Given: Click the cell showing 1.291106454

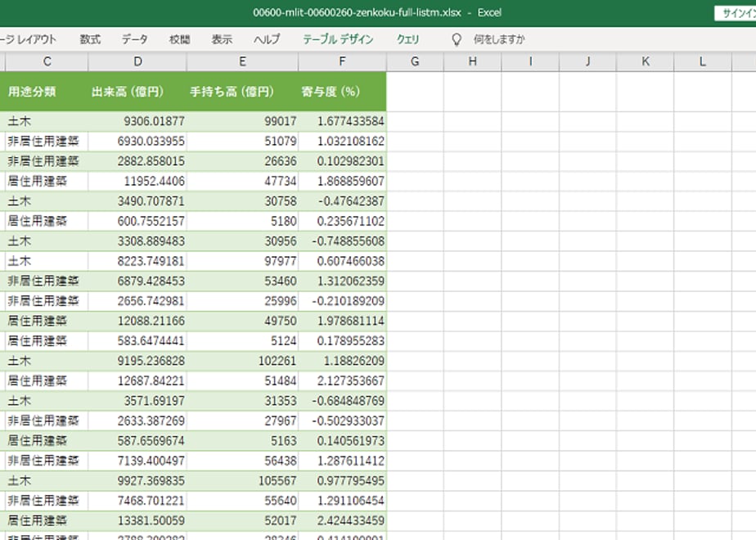Looking at the screenshot, I should coord(342,501).
